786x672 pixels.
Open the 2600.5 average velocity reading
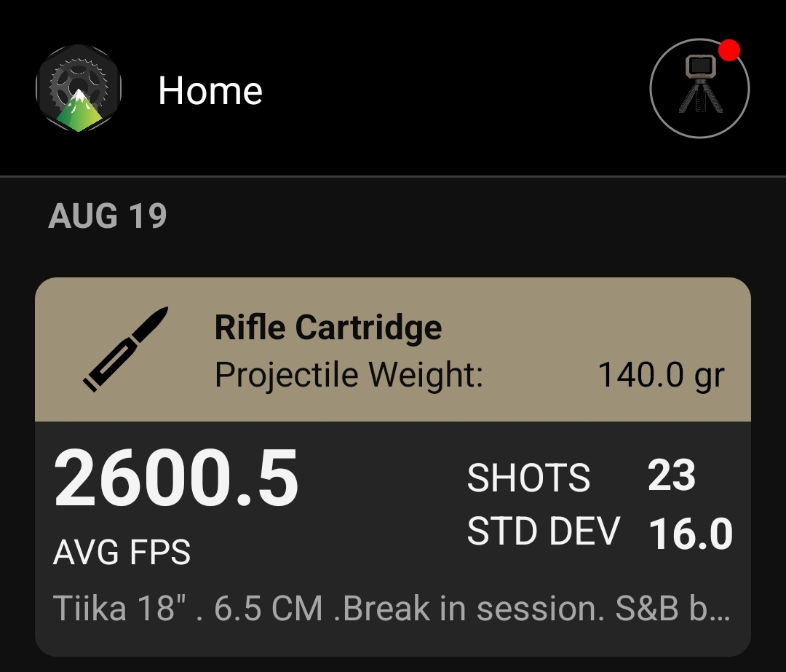click(x=176, y=478)
